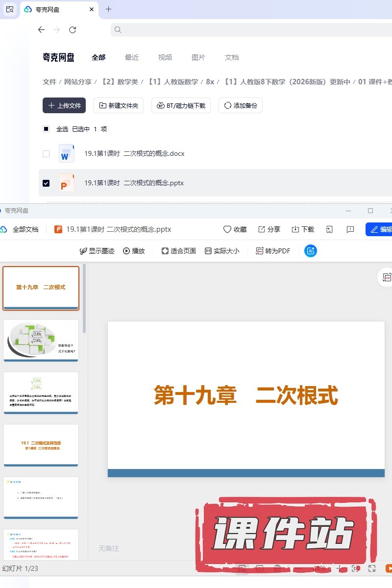Toggle the 全选 select-all checkbox
Image resolution: width=392 pixels, height=588 pixels.
pos(46,129)
